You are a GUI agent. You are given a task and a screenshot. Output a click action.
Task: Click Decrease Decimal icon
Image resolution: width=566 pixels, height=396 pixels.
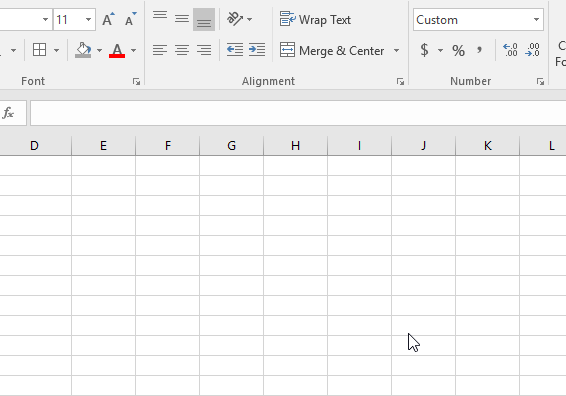(533, 50)
